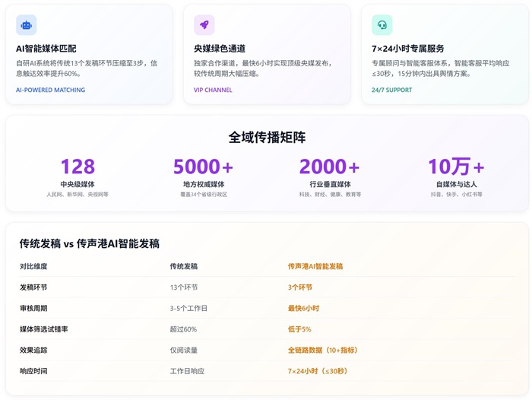Click the 24/7 SUPPORT label

click(x=391, y=90)
